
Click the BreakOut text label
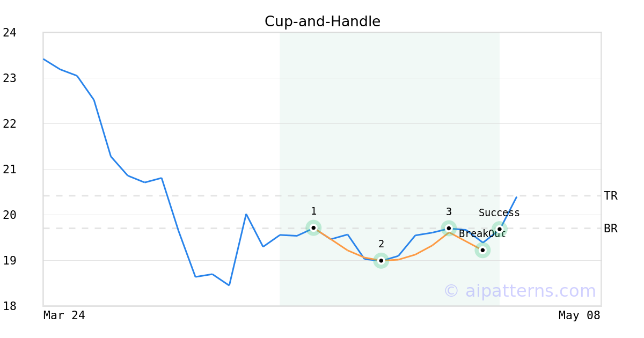tap(482, 234)
